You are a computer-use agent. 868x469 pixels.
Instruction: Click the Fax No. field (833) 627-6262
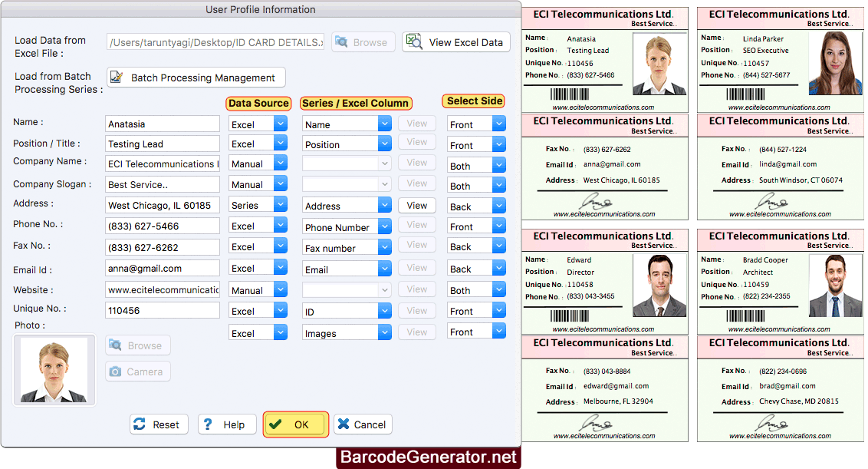[163, 247]
